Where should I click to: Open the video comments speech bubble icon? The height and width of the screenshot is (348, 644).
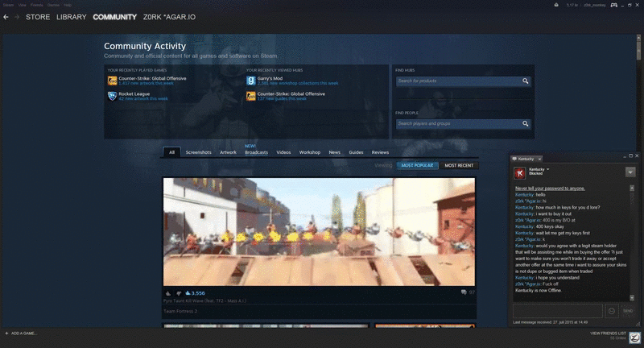pyautogui.click(x=464, y=292)
